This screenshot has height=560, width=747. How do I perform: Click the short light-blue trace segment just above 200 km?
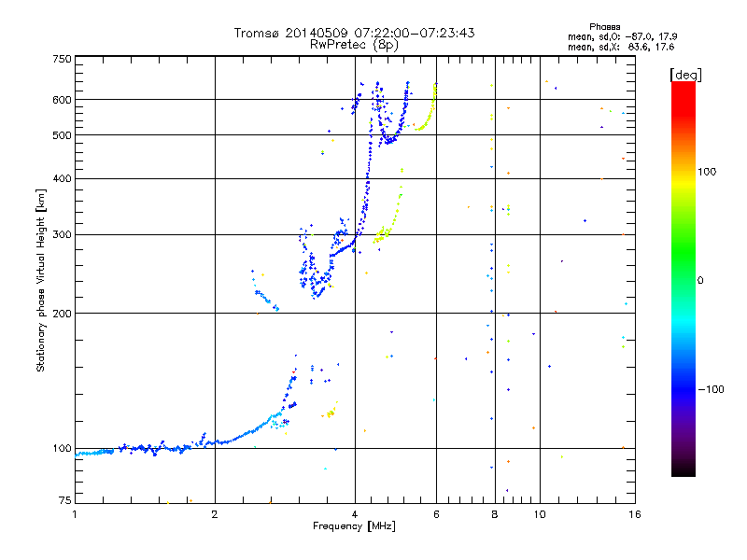point(265,298)
